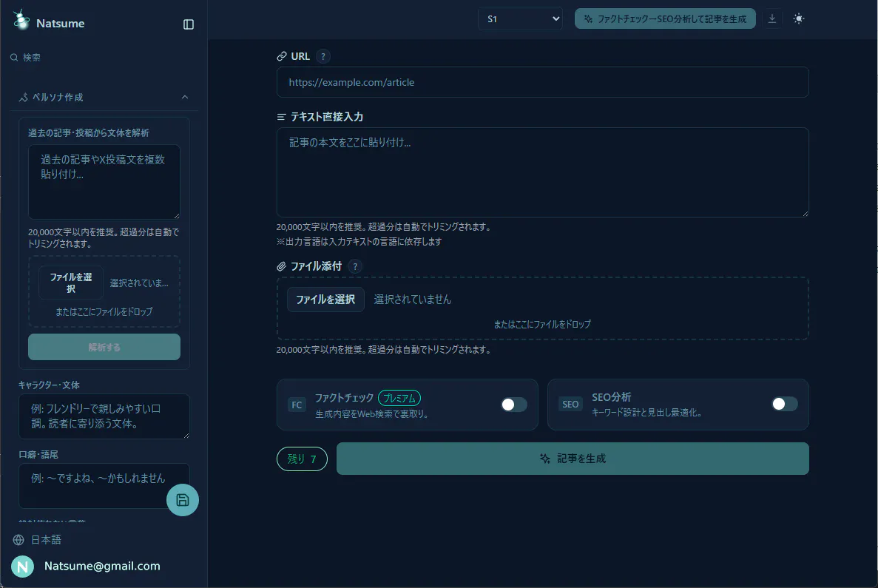This screenshot has height=588, width=878.
Task: Click the sidebar またはここにファイルをドロップ text
Action: coord(104,312)
